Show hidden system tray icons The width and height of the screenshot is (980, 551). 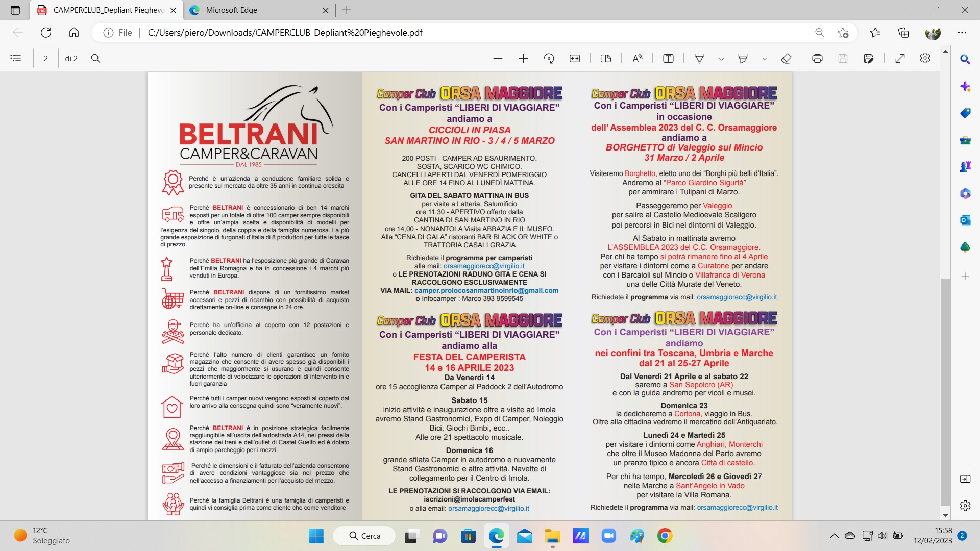click(x=834, y=536)
